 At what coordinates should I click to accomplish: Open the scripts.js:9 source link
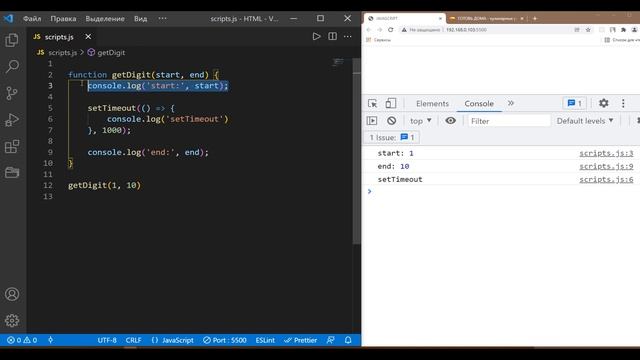click(x=607, y=167)
